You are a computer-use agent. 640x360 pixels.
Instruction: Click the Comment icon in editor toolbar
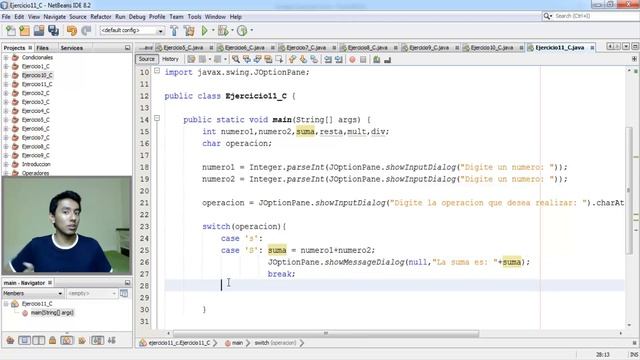tap(377, 60)
